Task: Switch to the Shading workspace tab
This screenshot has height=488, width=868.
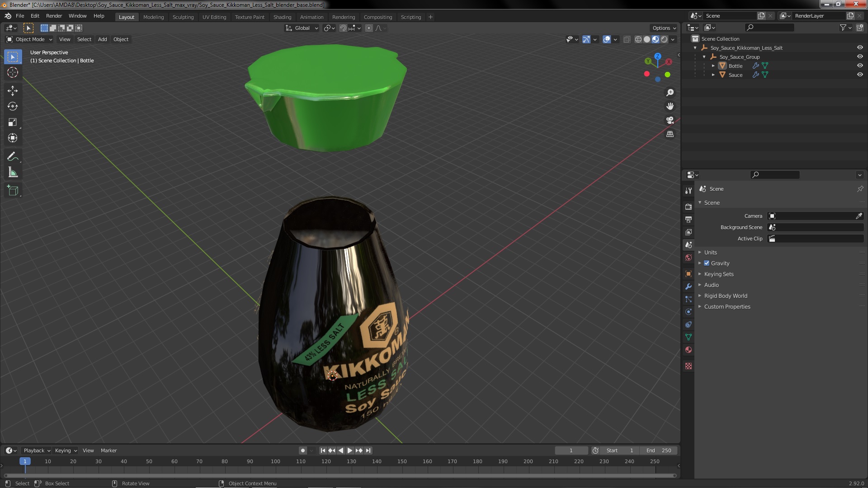Action: point(282,17)
